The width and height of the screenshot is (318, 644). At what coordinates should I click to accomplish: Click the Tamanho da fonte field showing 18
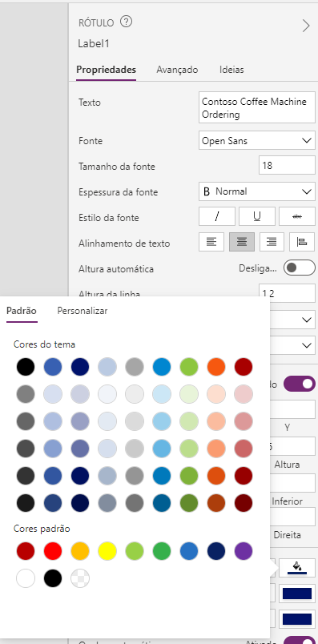coord(287,166)
